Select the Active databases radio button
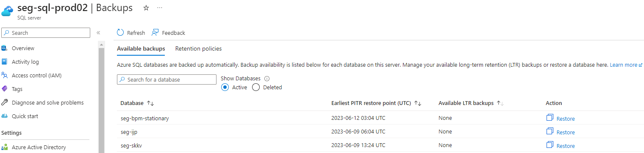644x153 pixels. point(225,88)
